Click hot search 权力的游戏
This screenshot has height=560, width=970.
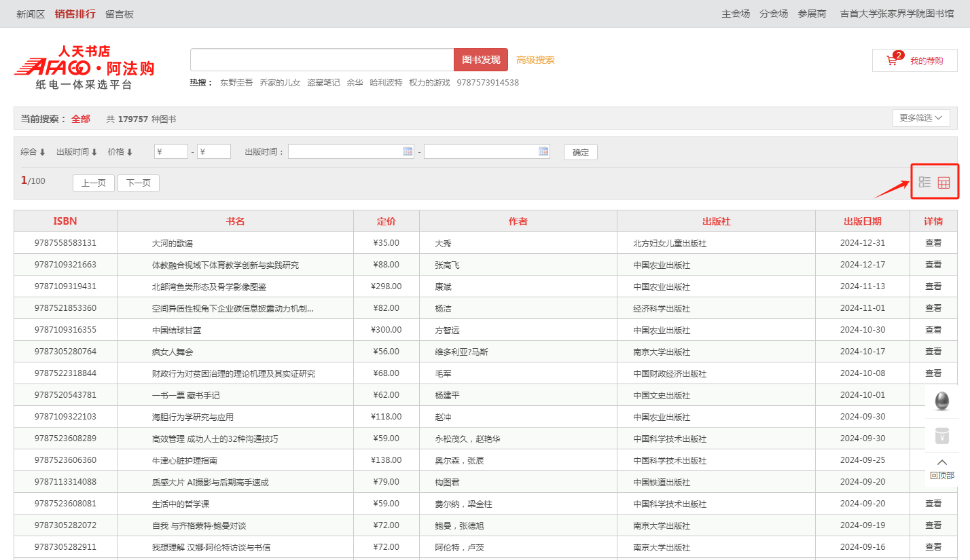click(429, 83)
